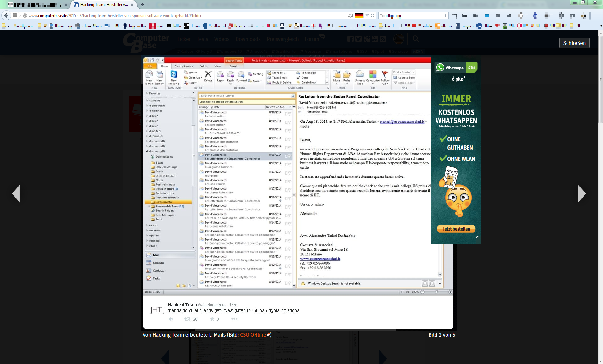Click the Ignore conversation icon
Screen dimensions: 603x364
[186, 72]
